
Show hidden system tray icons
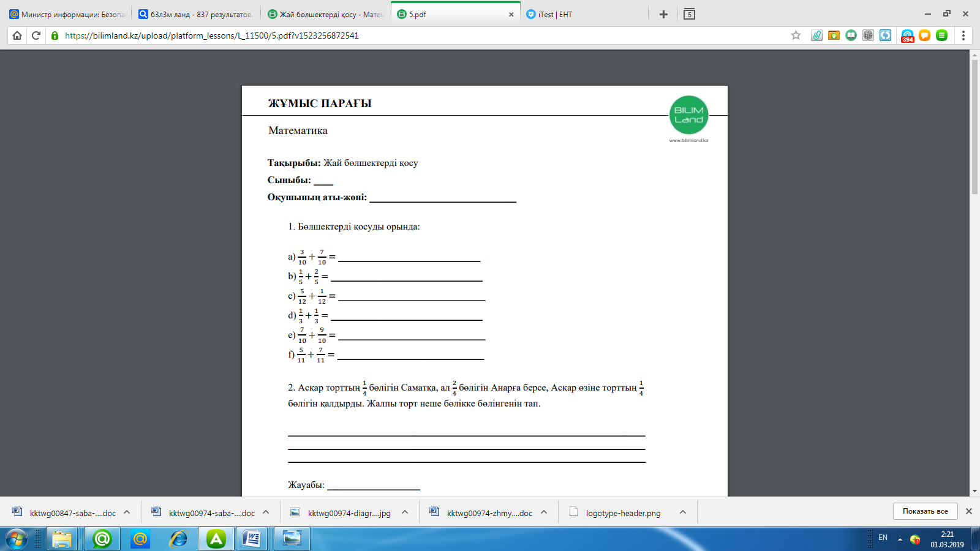pyautogui.click(x=900, y=539)
